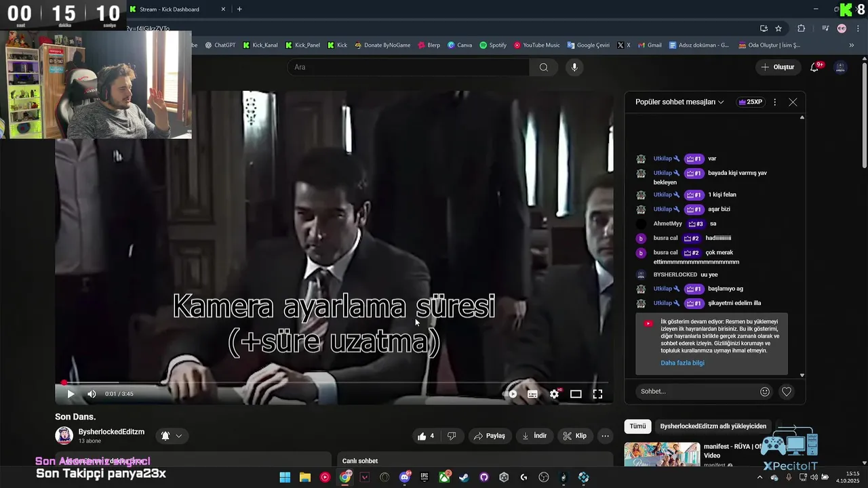
Task: Click Paylaş share button
Action: (x=489, y=436)
